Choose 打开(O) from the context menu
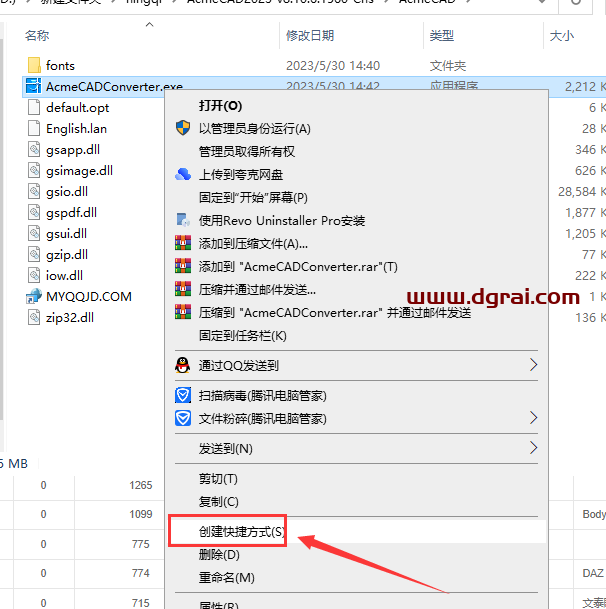 (220, 106)
